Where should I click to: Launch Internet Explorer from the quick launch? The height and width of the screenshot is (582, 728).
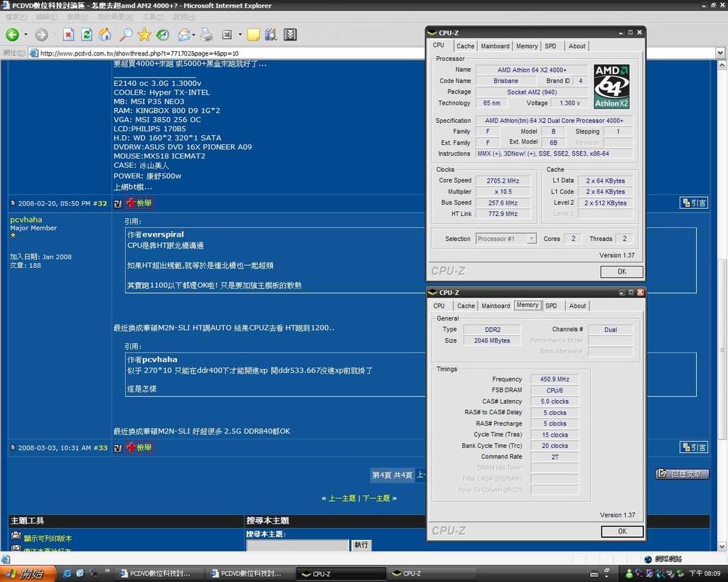[x=67, y=573]
